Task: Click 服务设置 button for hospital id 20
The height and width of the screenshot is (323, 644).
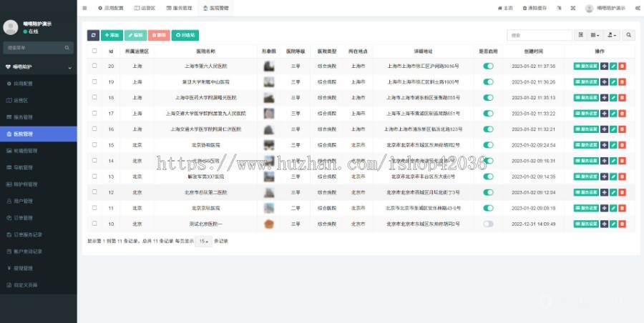Action: tap(586, 66)
